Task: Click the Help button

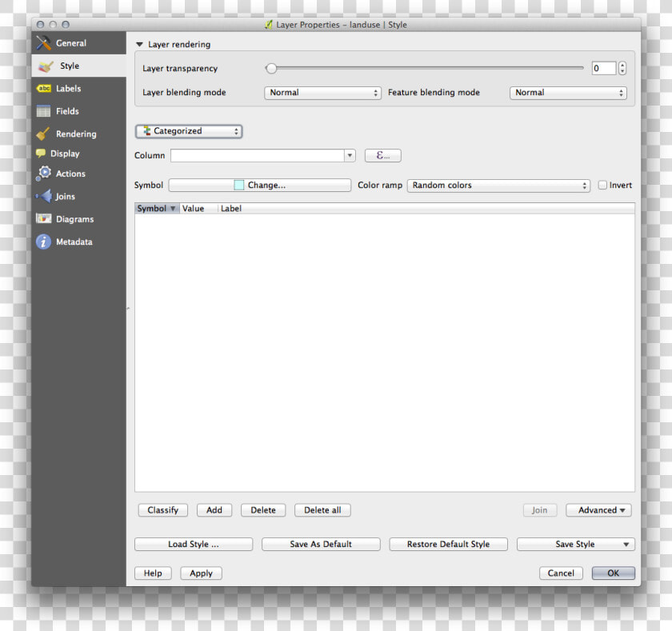Action: click(x=153, y=573)
